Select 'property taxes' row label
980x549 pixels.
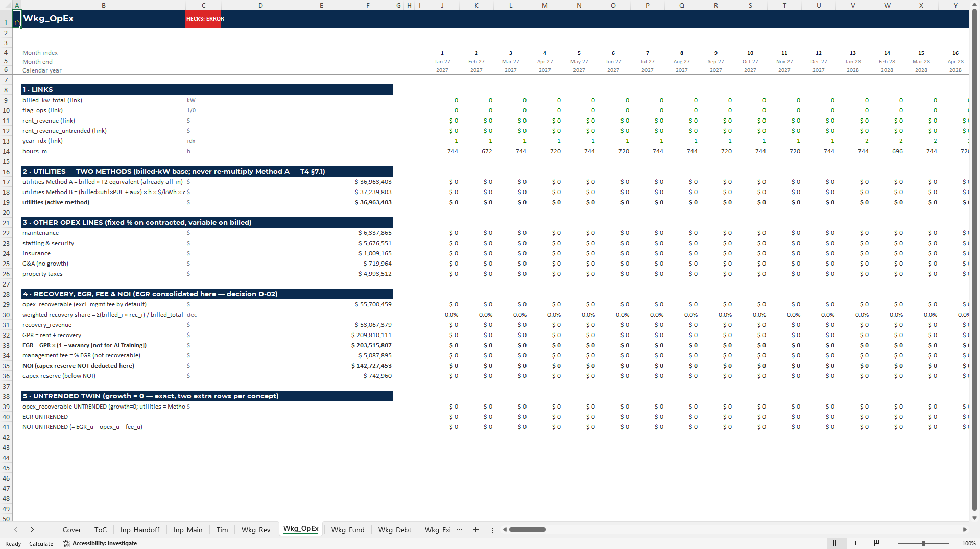(x=42, y=274)
